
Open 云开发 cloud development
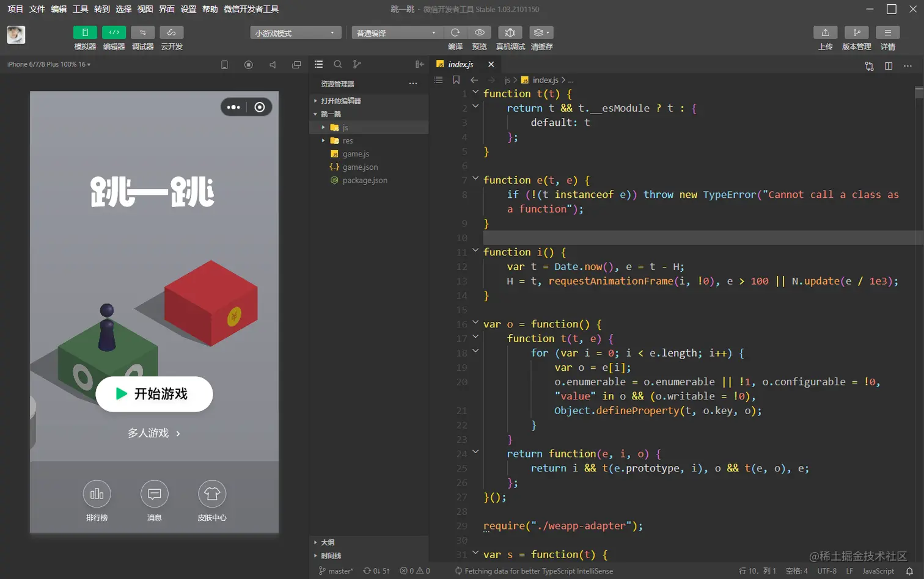click(171, 32)
